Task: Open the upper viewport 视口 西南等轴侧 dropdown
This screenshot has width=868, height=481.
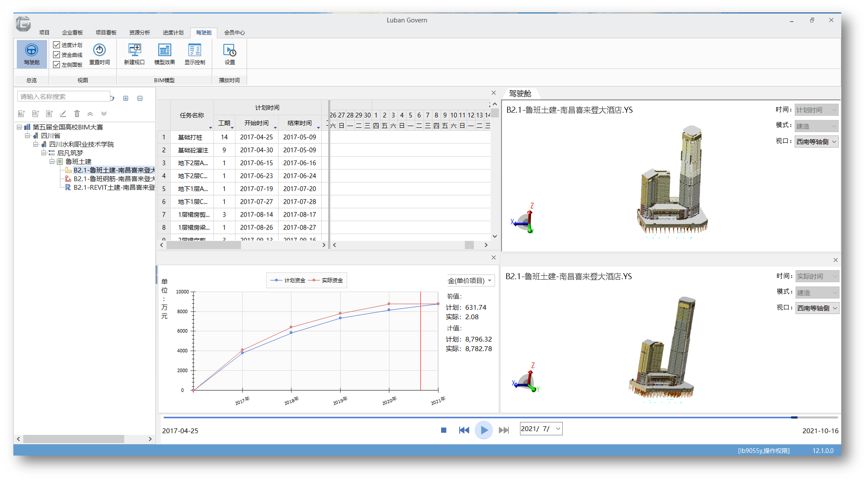Action: point(817,141)
